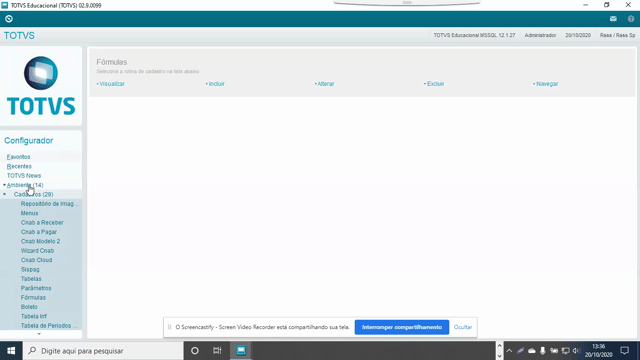
Task: Click the volume speaker tray icon
Action: [x=576, y=351]
